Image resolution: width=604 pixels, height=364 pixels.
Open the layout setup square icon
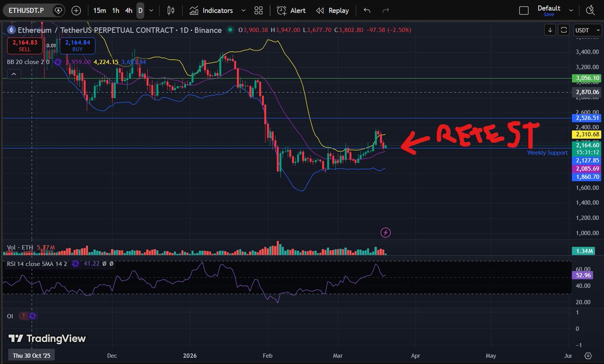click(524, 11)
